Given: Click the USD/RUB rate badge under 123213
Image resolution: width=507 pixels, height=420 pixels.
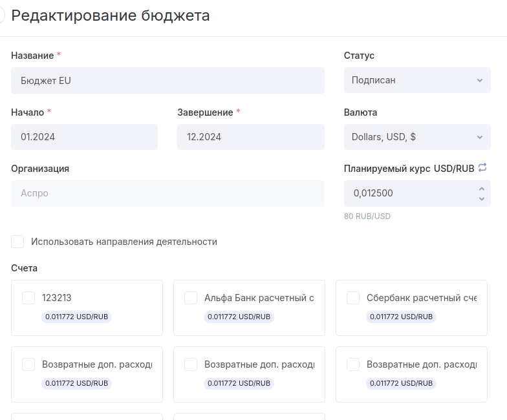Looking at the screenshot, I should (x=76, y=317).
